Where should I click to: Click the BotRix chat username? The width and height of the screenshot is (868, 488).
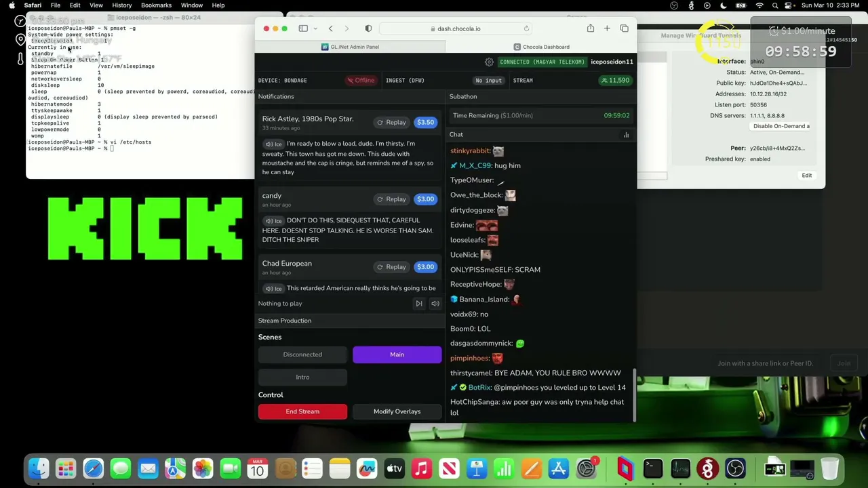479,388
